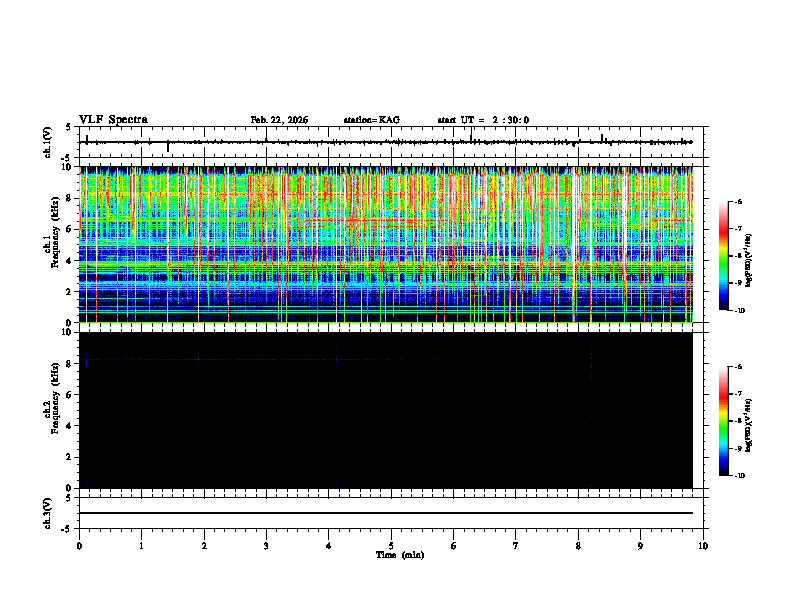Click the "-5" volt tick on ch.1(V) axis
The height and width of the screenshot is (612, 792).
point(67,158)
